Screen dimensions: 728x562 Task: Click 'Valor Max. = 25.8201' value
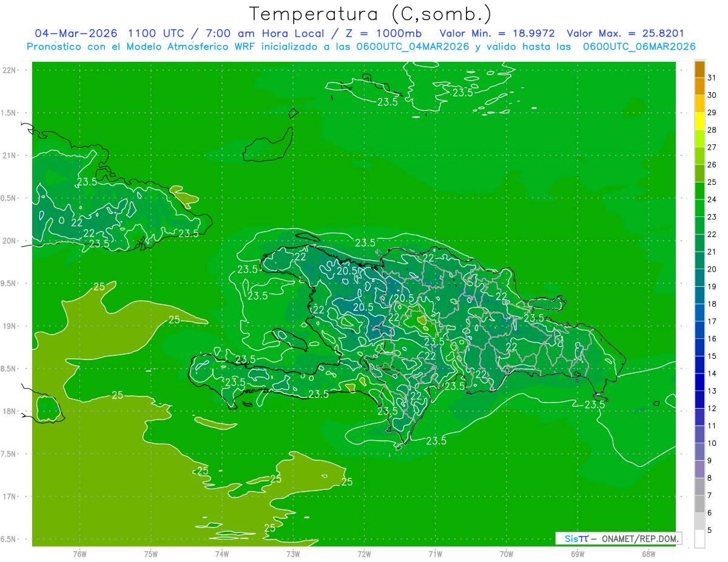pos(625,33)
